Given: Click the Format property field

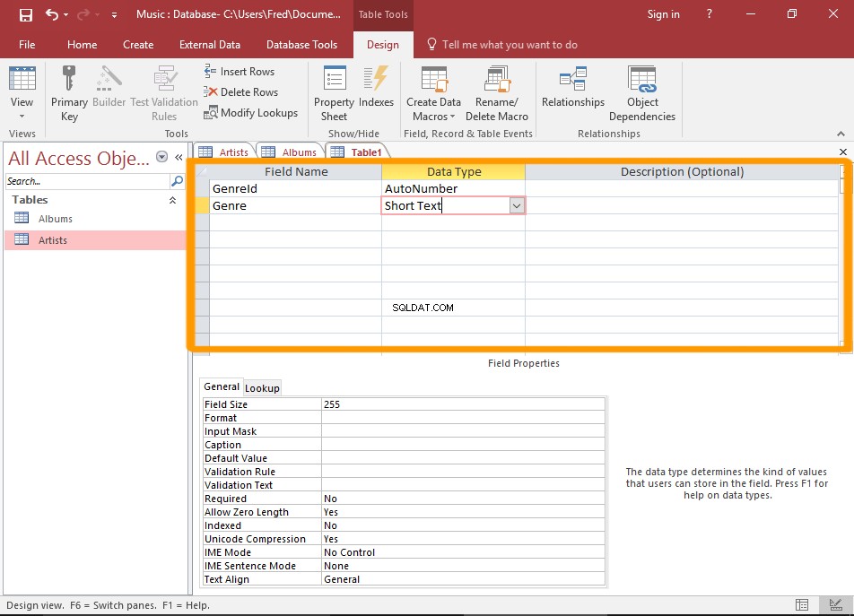Looking at the screenshot, I should (x=463, y=418).
